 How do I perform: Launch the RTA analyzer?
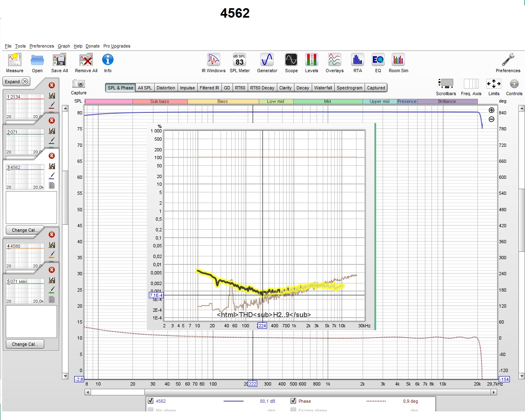pyautogui.click(x=358, y=60)
